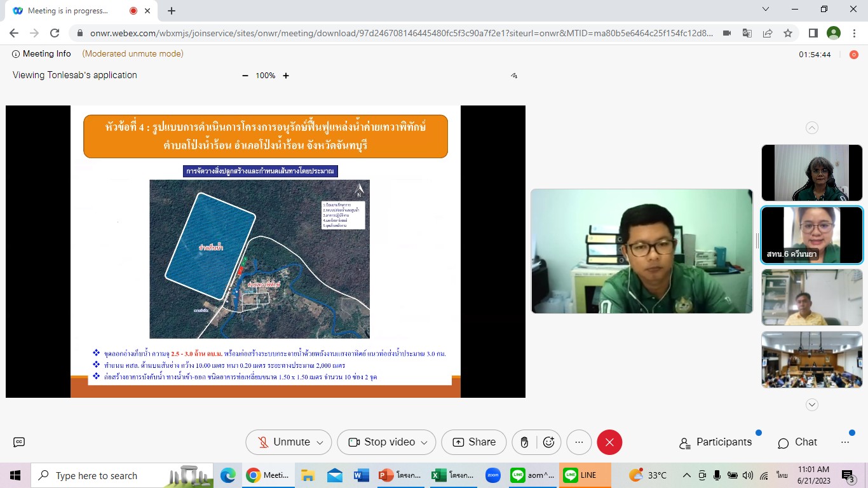The height and width of the screenshot is (488, 868).
Task: Switch input language from ไทย
Action: coord(782,475)
